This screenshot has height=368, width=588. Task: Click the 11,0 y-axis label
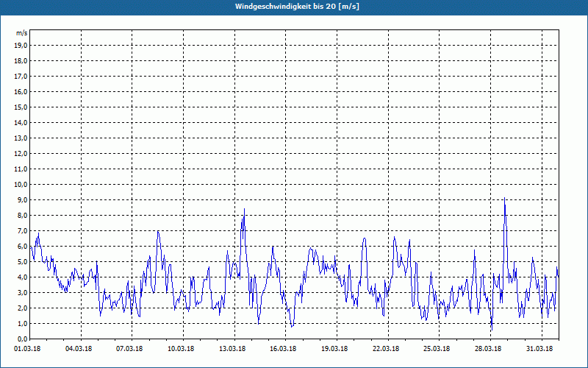(x=21, y=169)
